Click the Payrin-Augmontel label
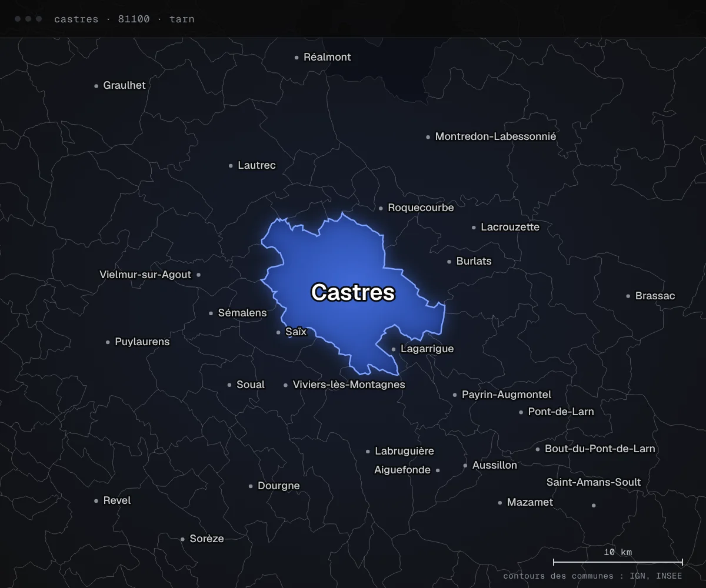Screen dimensions: 706x588 point(507,395)
